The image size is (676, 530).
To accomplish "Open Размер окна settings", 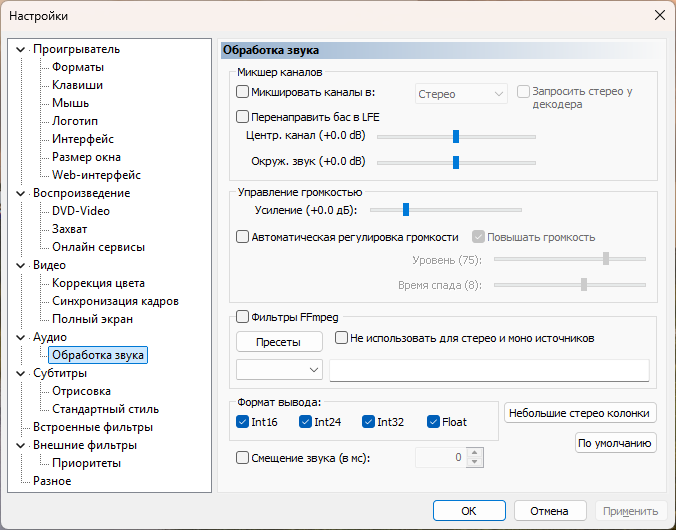I will coord(86,157).
